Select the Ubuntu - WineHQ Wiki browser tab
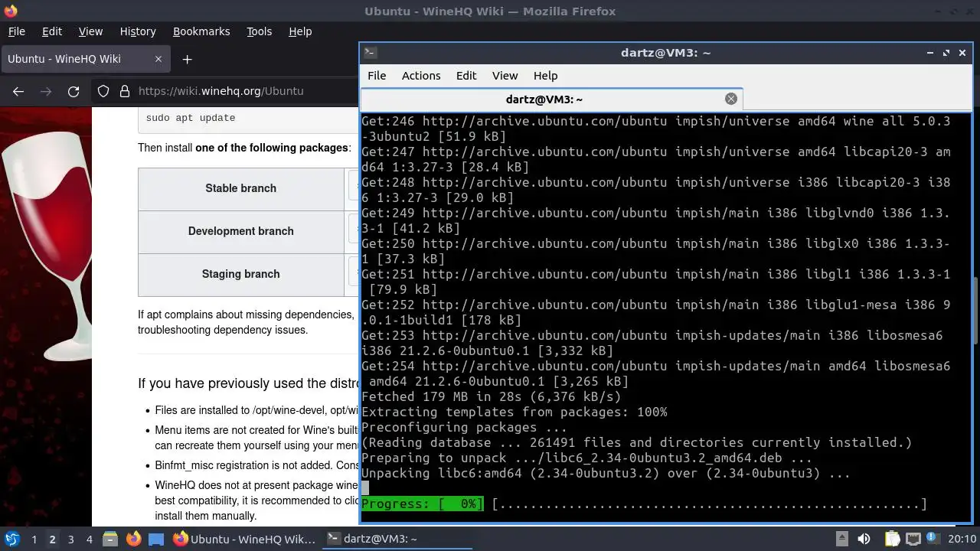 (x=86, y=59)
